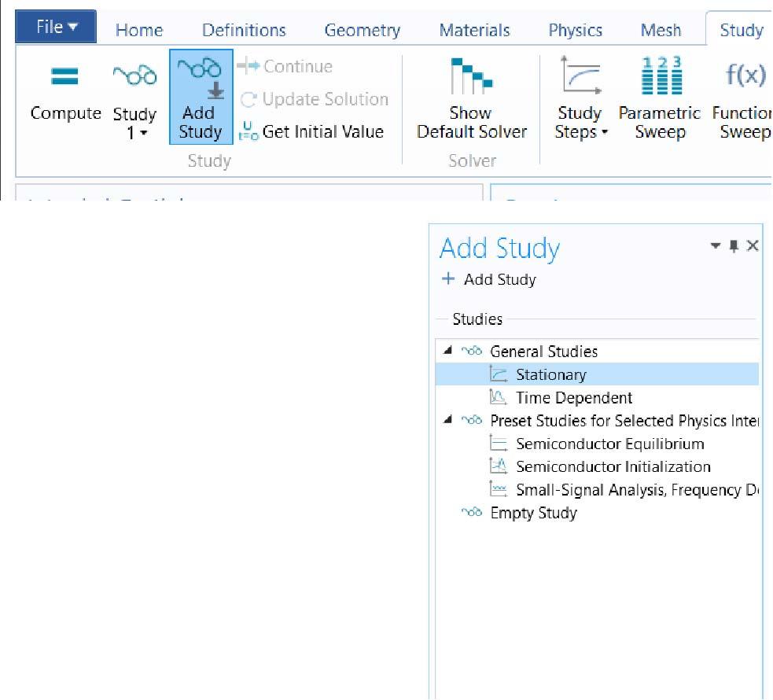
Task: Select Semiconductor Initialization text
Action: point(613,466)
